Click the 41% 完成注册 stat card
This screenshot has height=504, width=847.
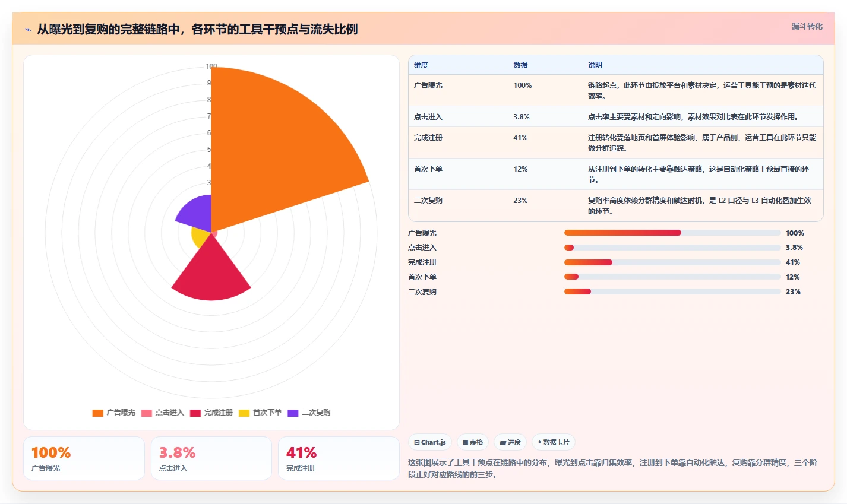coord(339,458)
